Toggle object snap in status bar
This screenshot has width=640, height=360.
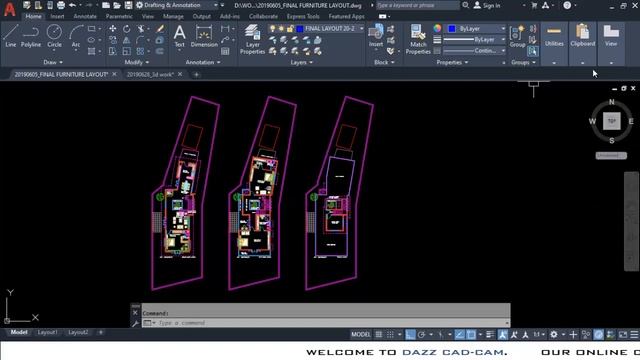click(x=471, y=335)
